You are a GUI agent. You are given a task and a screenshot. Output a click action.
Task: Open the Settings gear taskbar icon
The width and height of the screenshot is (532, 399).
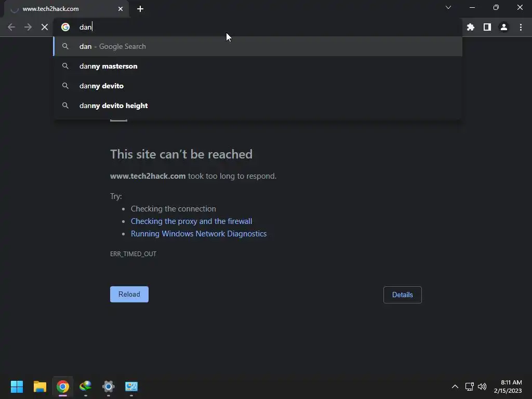pos(109,387)
